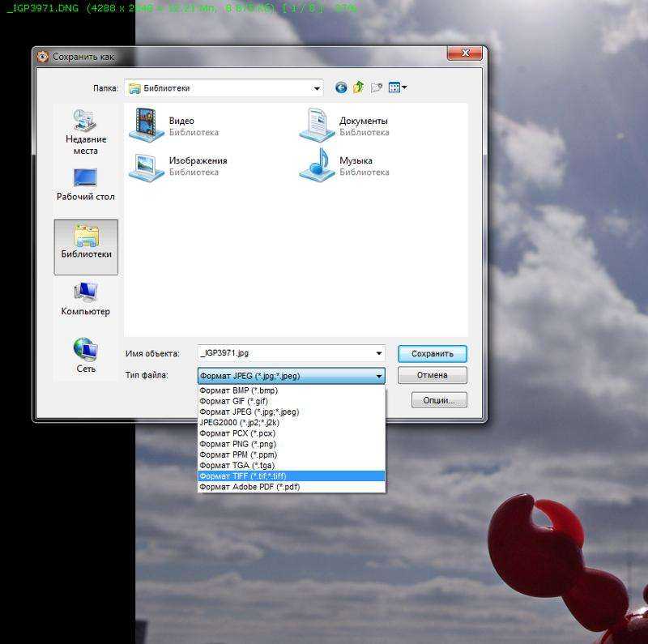Choose Формат GIF (*.gif) from list

292,401
